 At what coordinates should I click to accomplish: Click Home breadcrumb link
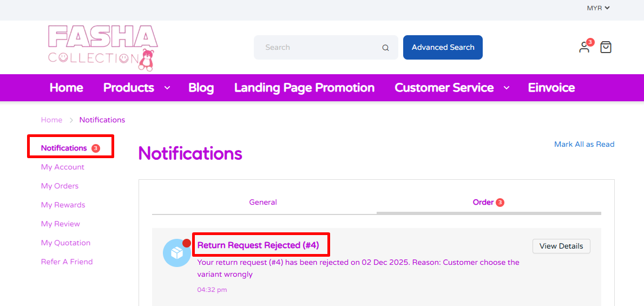[x=51, y=120]
